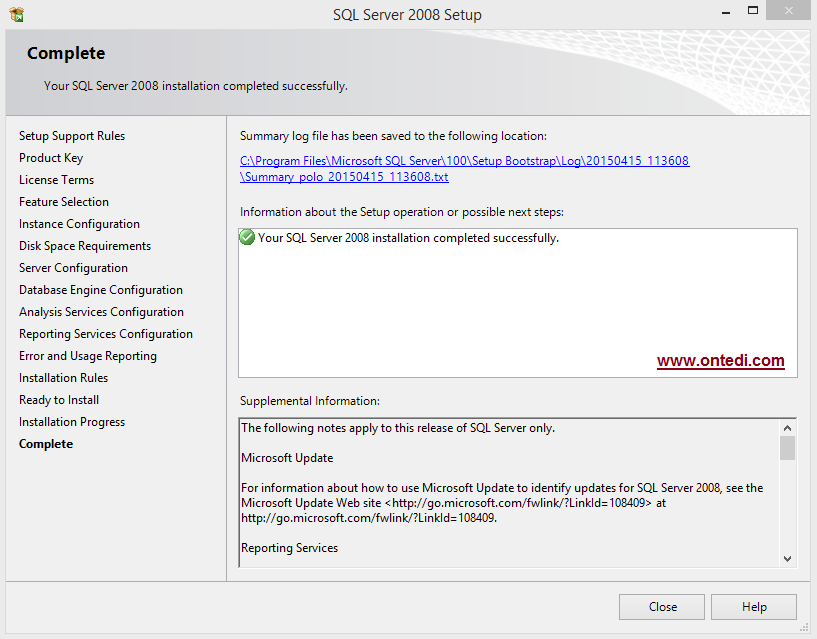Screen dimensions: 817x639
Task: Select the Installation Progress step
Action: point(72,422)
